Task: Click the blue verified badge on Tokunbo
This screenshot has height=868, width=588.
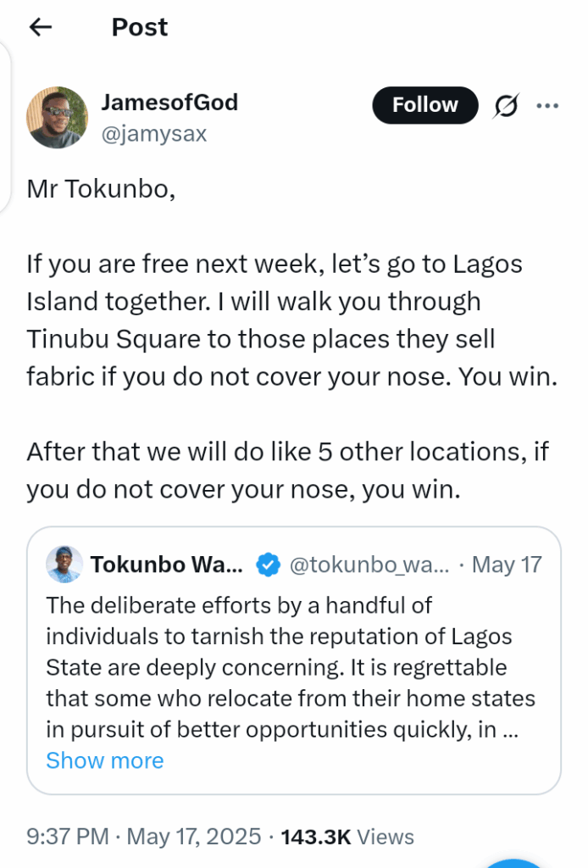Action: click(x=269, y=565)
